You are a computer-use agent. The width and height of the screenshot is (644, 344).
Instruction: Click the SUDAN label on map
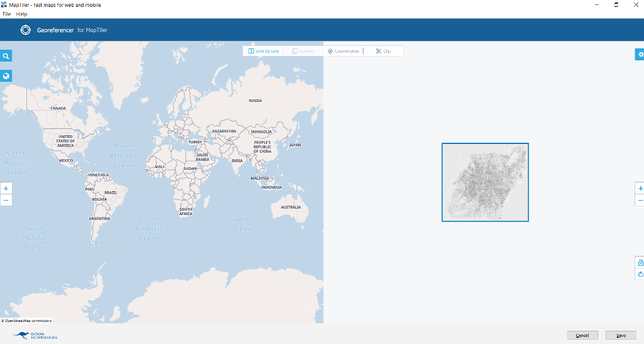[x=190, y=169]
